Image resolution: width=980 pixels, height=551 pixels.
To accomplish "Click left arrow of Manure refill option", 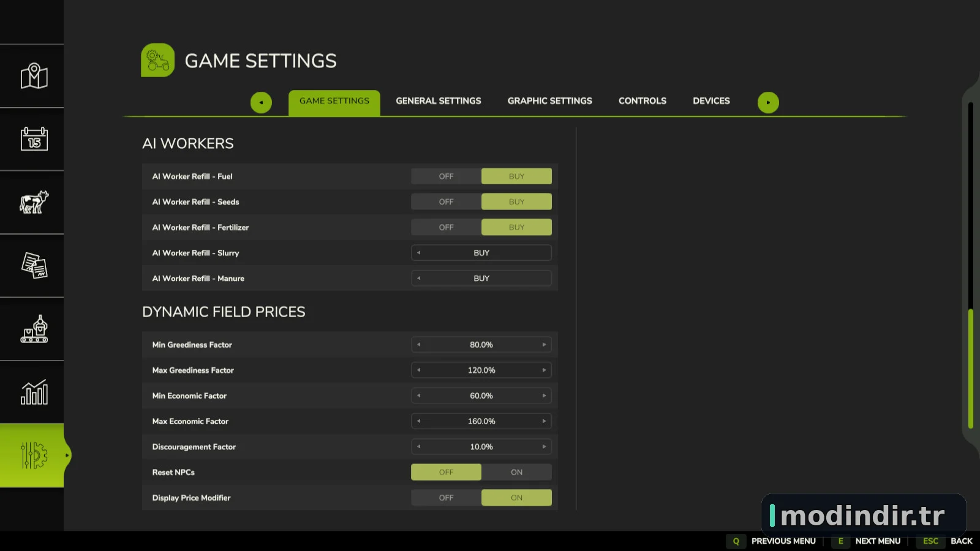I will coord(419,278).
